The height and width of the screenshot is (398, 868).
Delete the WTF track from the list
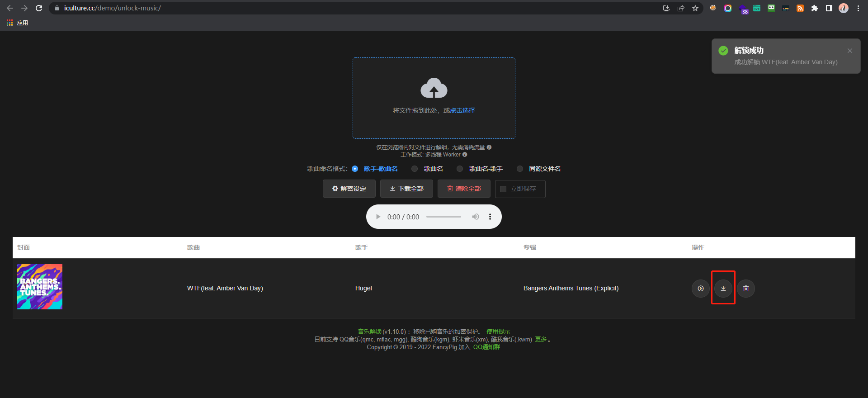pos(746,289)
